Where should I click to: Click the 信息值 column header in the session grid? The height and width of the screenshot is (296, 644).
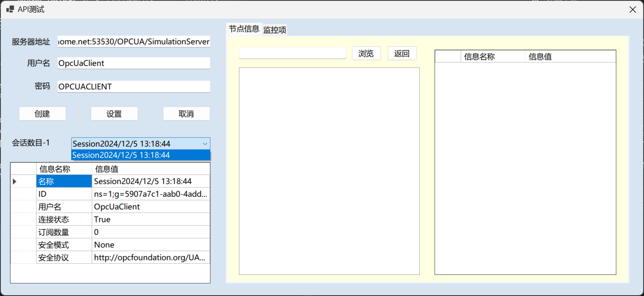[151, 169]
